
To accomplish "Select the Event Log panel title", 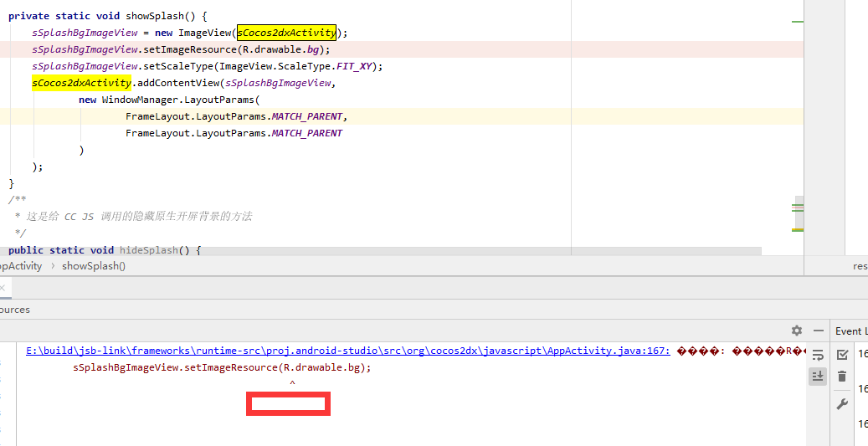I will click(x=851, y=331).
